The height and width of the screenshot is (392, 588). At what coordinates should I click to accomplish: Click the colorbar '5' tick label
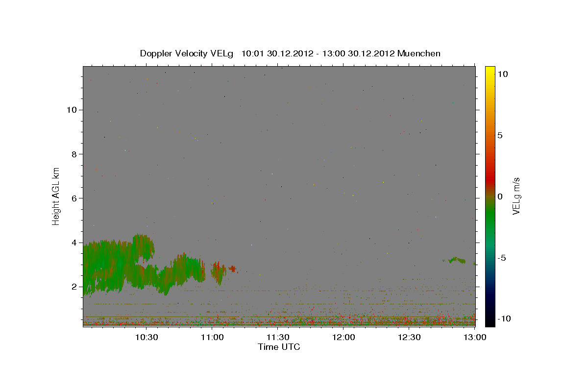tap(500, 135)
